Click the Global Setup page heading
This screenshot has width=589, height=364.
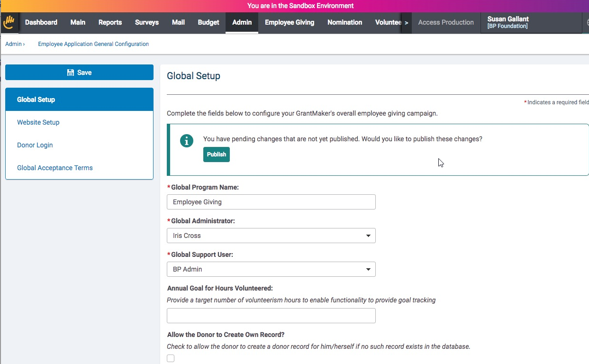point(193,76)
